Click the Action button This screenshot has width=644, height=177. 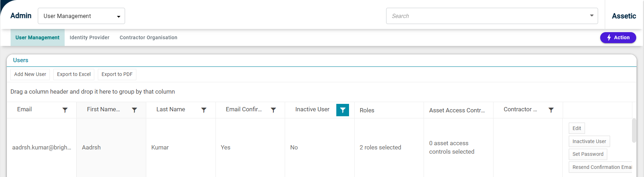[x=618, y=37]
